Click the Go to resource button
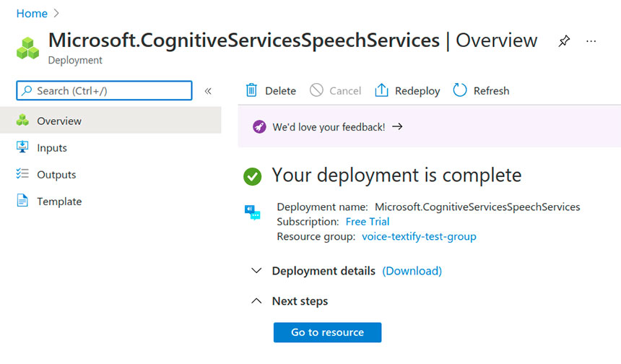 (x=327, y=332)
